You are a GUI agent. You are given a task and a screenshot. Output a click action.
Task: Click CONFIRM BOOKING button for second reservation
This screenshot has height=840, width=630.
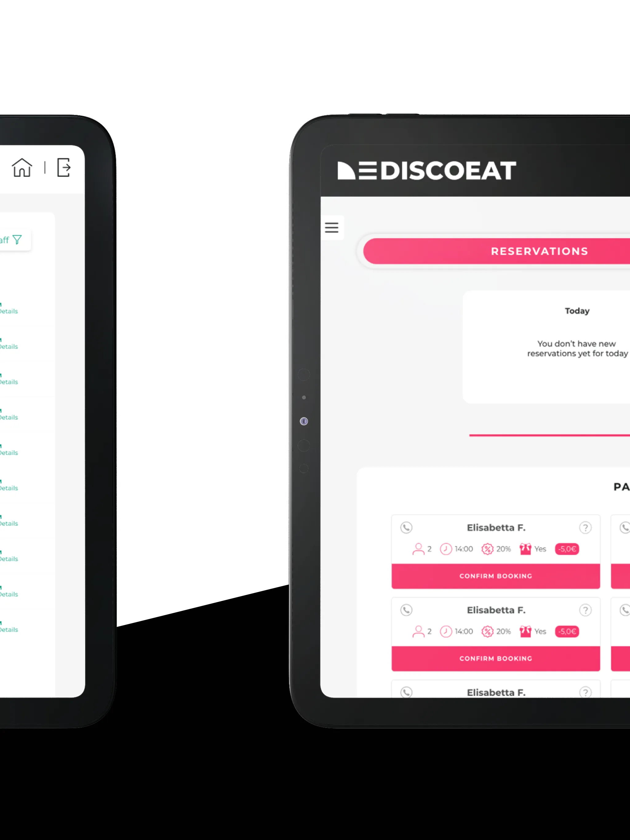click(495, 658)
